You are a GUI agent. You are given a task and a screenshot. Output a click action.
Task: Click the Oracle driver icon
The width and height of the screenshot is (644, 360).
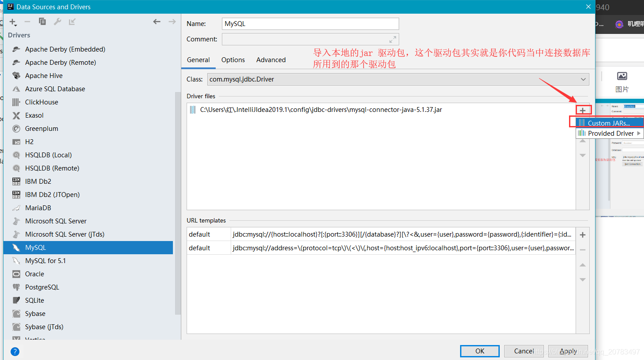(x=16, y=274)
